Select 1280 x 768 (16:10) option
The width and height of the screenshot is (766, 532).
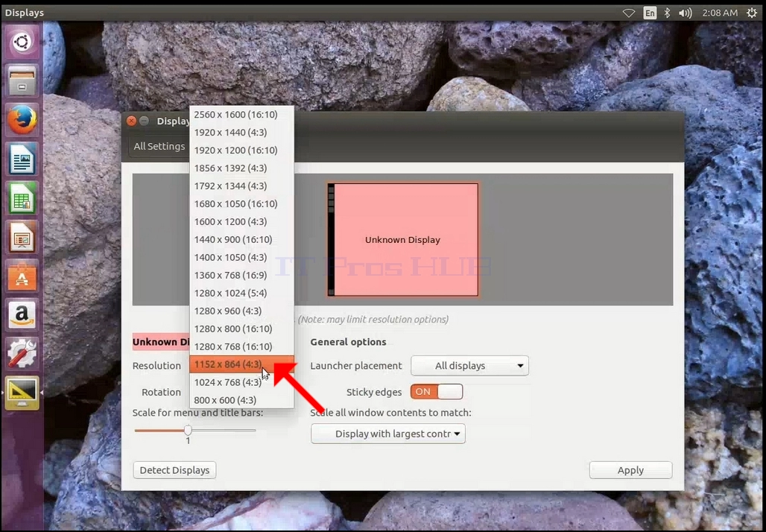pos(242,346)
